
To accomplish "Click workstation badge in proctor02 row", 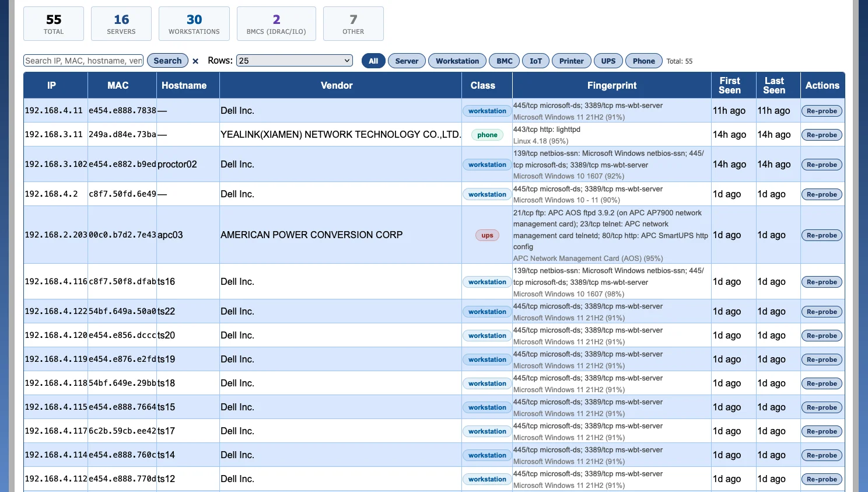I will [x=487, y=165].
